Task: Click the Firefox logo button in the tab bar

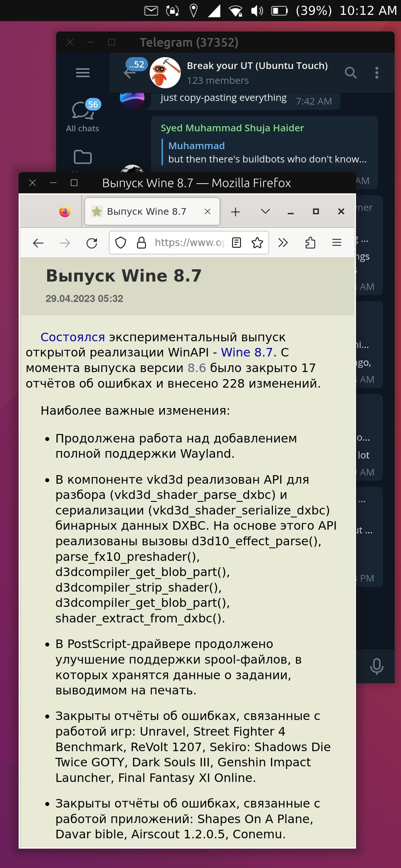Action: [65, 211]
